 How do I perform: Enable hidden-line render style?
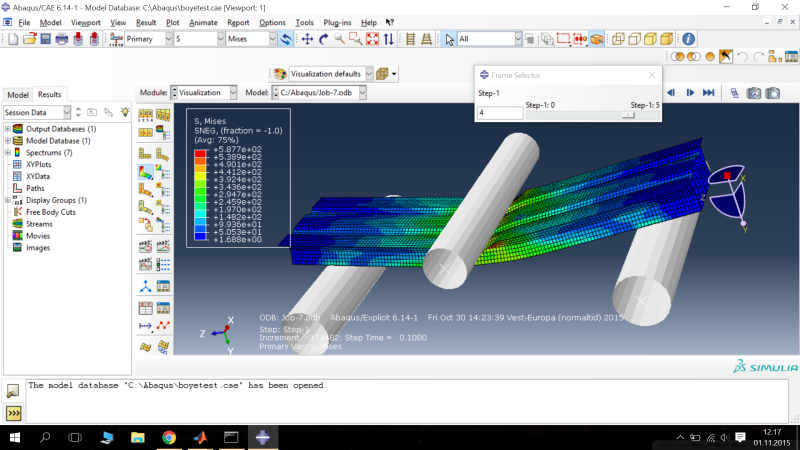click(x=635, y=39)
